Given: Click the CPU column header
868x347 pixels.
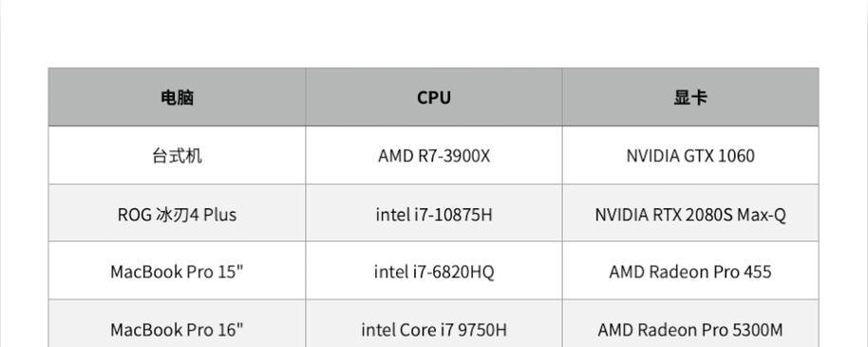Looking at the screenshot, I should [434, 97].
